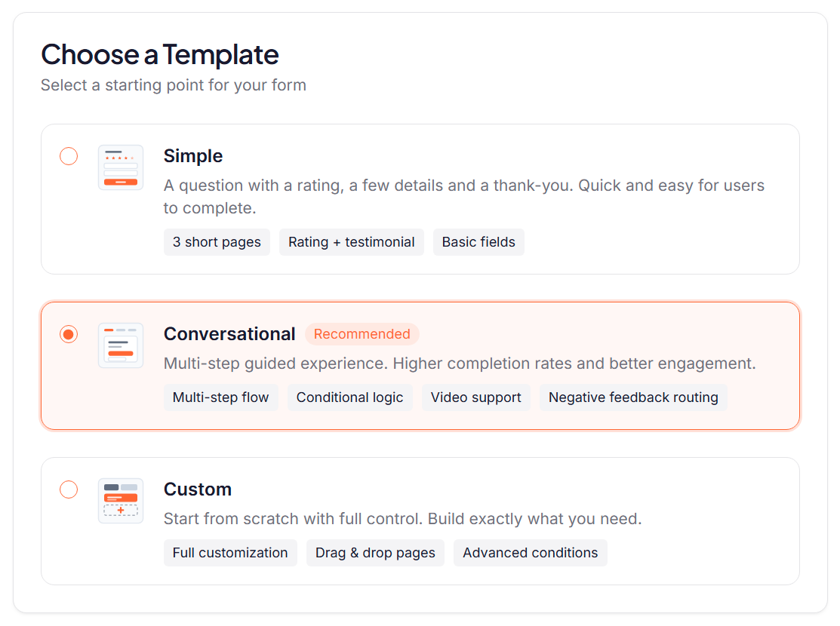Click the Simple template description text
This screenshot has width=840, height=626.
tap(464, 197)
